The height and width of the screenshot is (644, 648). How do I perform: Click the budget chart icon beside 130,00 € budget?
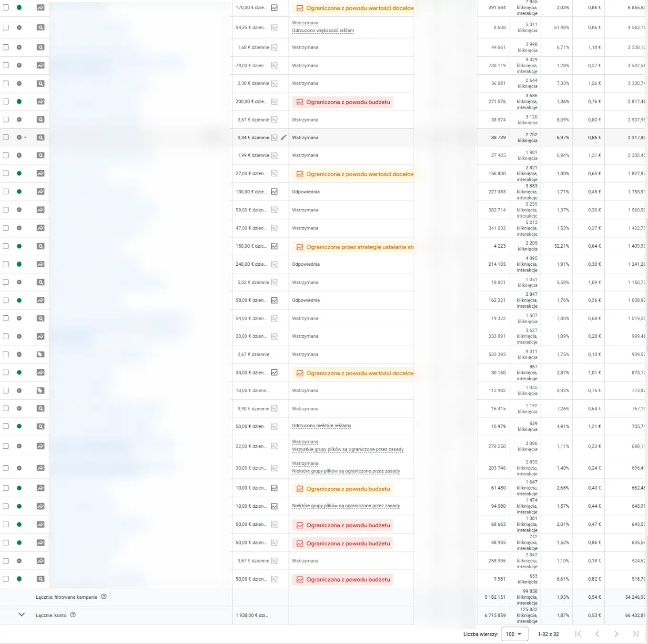coord(274,191)
